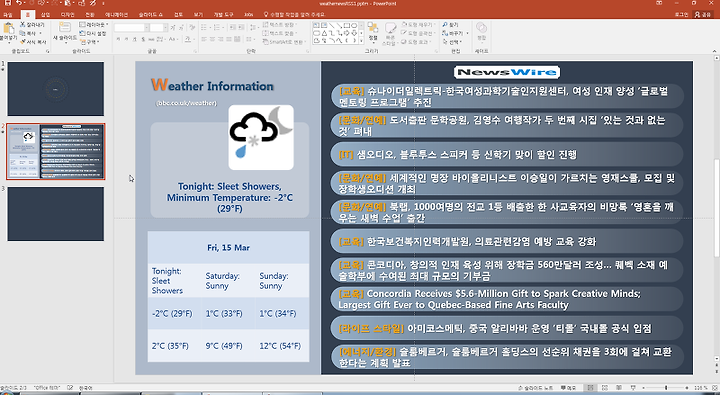Screen dimensions: 720x395
Task: Click the Tell Me search box
Action: click(294, 15)
